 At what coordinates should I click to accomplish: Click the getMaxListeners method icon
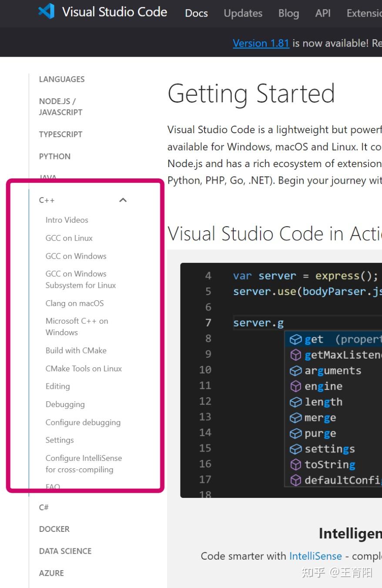(296, 355)
